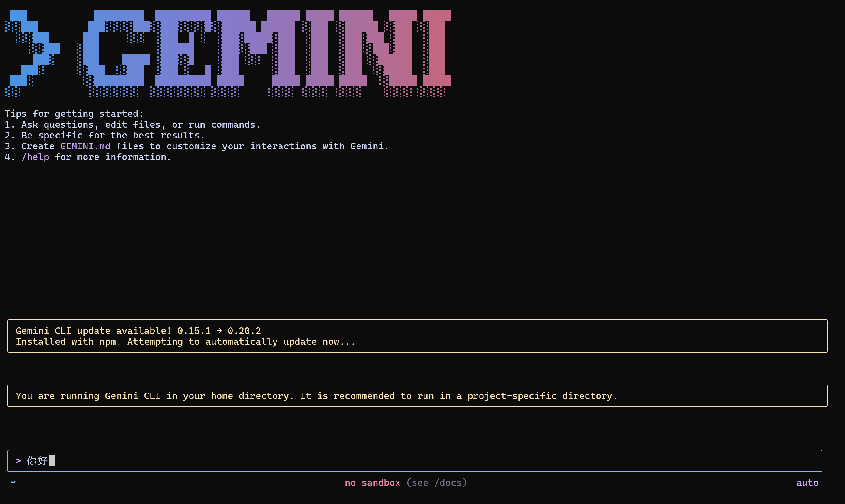Click the new version number 0.20.2
The height and width of the screenshot is (504, 845).
click(244, 330)
